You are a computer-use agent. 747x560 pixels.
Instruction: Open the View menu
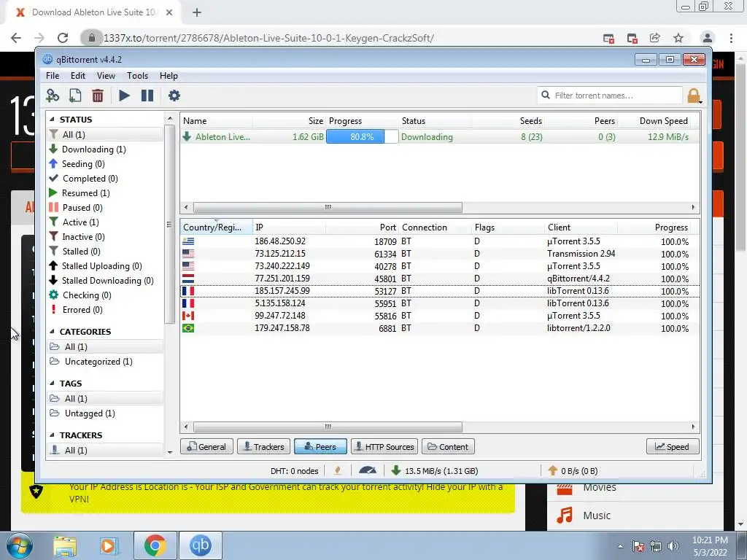106,76
